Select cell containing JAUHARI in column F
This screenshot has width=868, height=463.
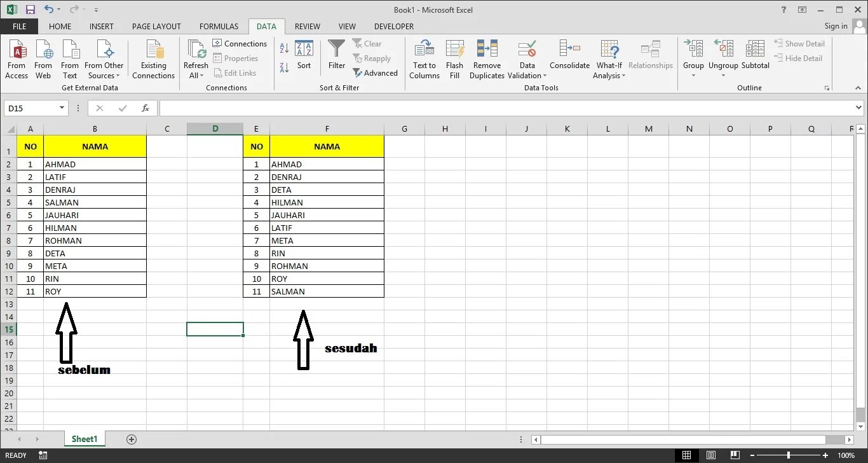[327, 215]
